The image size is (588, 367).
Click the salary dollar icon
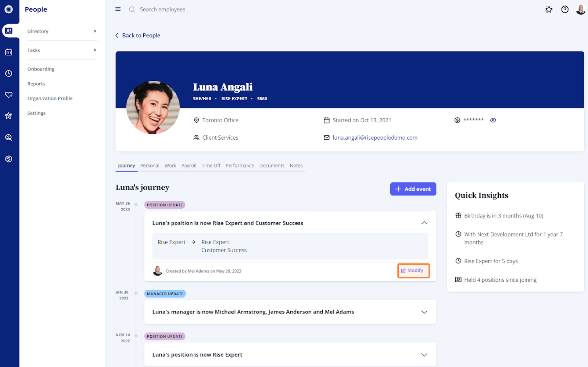click(457, 120)
